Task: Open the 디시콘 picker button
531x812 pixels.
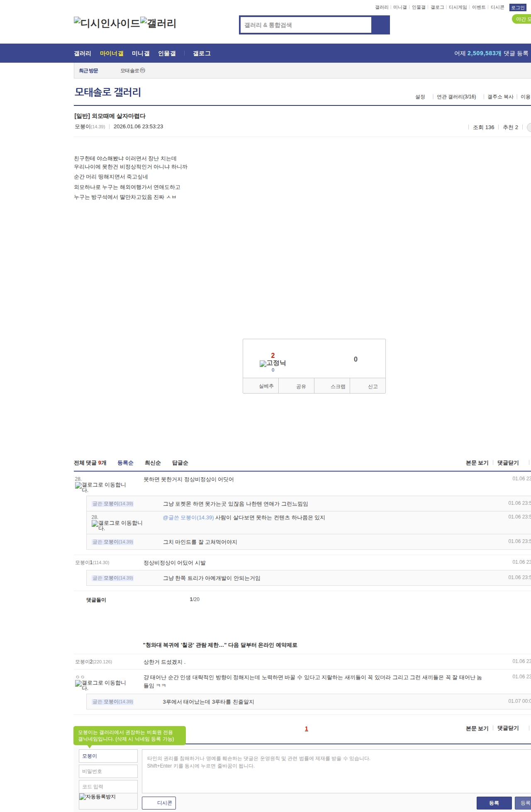Action: tap(159, 803)
